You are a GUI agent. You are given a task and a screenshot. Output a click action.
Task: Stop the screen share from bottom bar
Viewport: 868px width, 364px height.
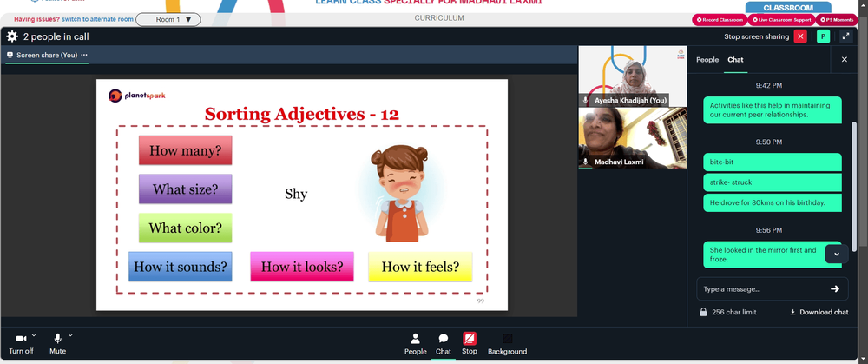[470, 339]
